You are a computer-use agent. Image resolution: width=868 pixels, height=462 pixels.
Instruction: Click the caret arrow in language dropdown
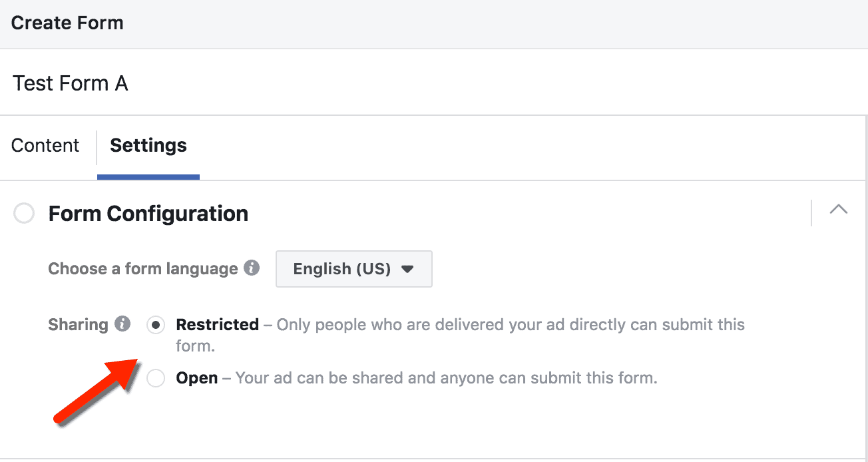pyautogui.click(x=408, y=269)
